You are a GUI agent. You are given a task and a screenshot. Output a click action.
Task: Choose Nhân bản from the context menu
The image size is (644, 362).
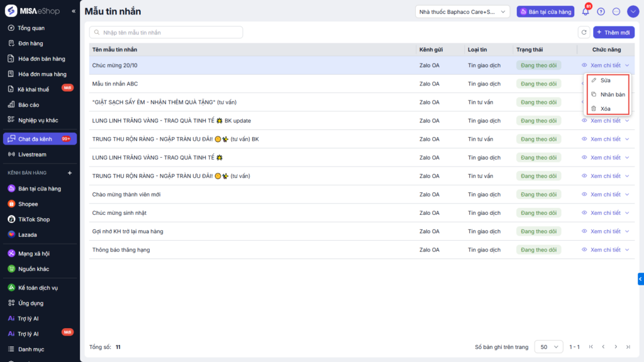point(612,94)
